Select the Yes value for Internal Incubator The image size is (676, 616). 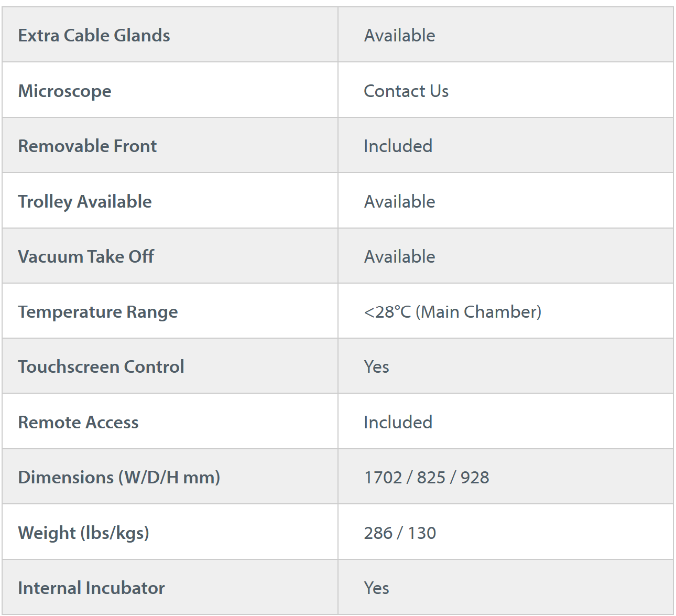(x=376, y=588)
